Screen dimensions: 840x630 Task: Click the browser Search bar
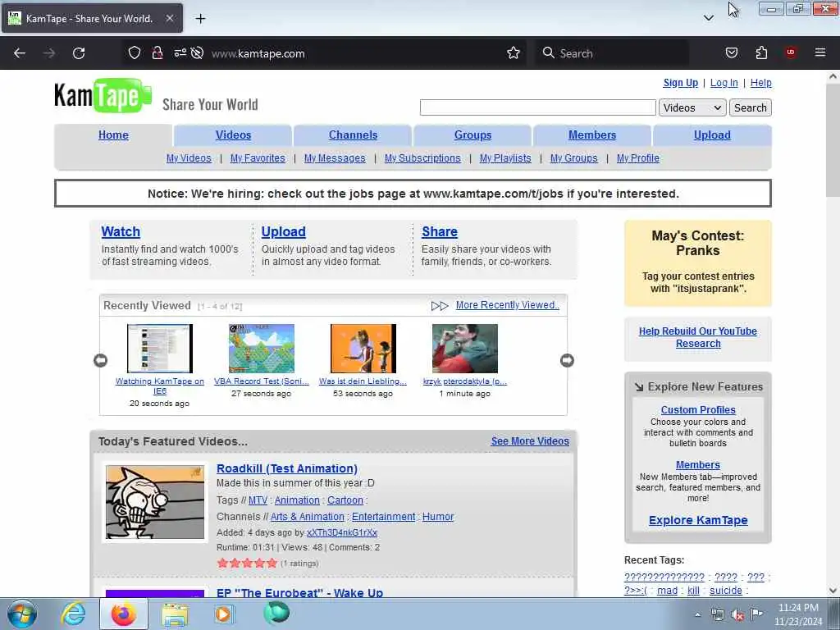click(612, 53)
